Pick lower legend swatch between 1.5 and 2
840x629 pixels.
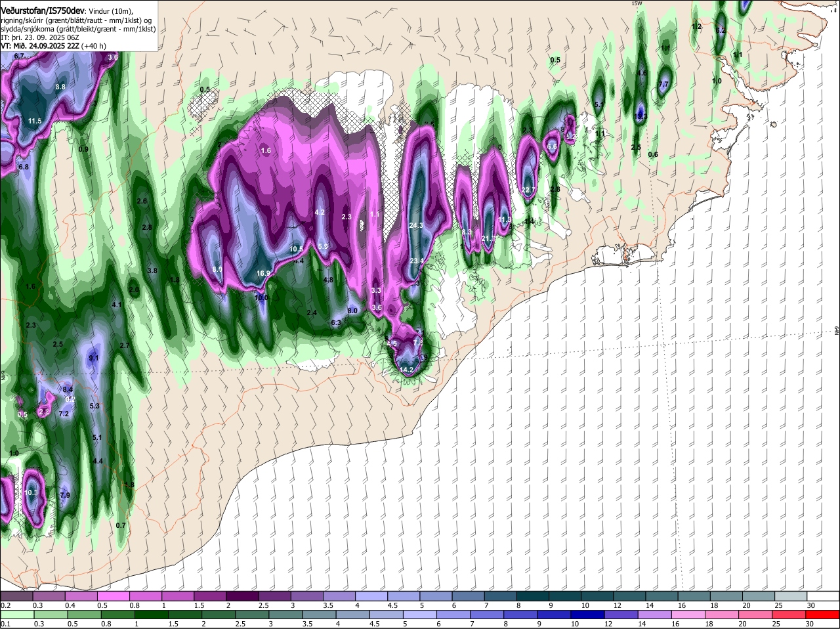186,615
